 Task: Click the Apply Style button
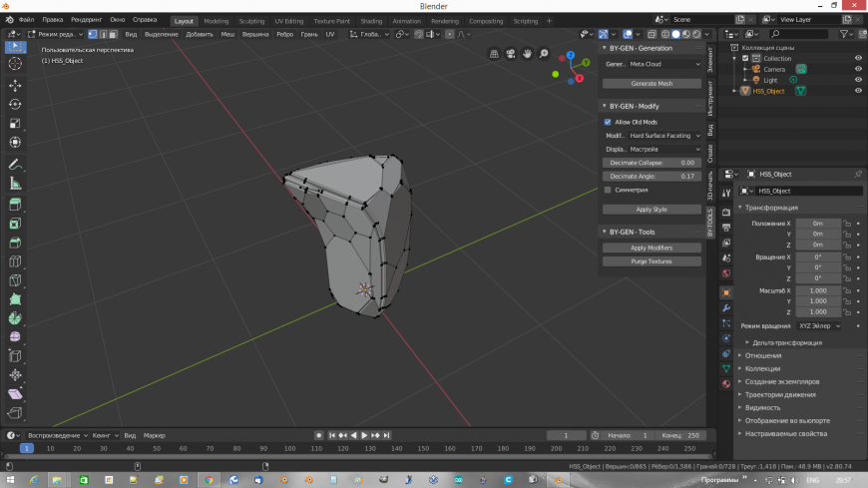651,210
